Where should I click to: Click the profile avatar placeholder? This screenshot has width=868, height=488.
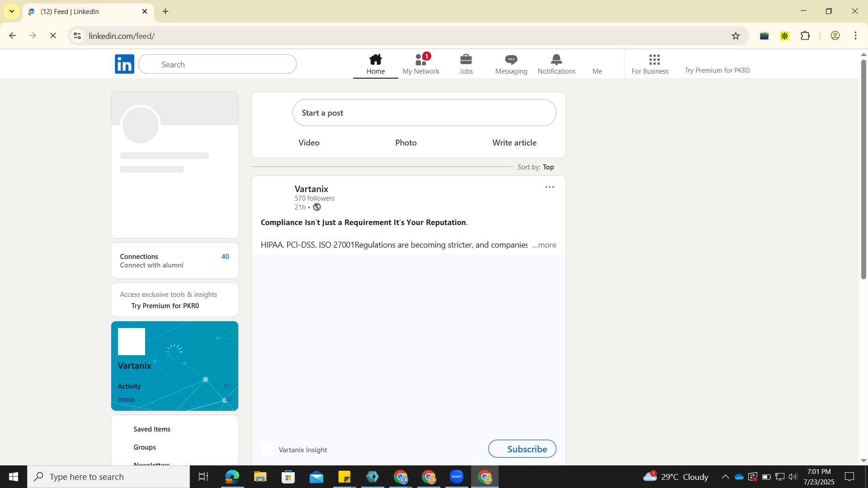point(141,125)
